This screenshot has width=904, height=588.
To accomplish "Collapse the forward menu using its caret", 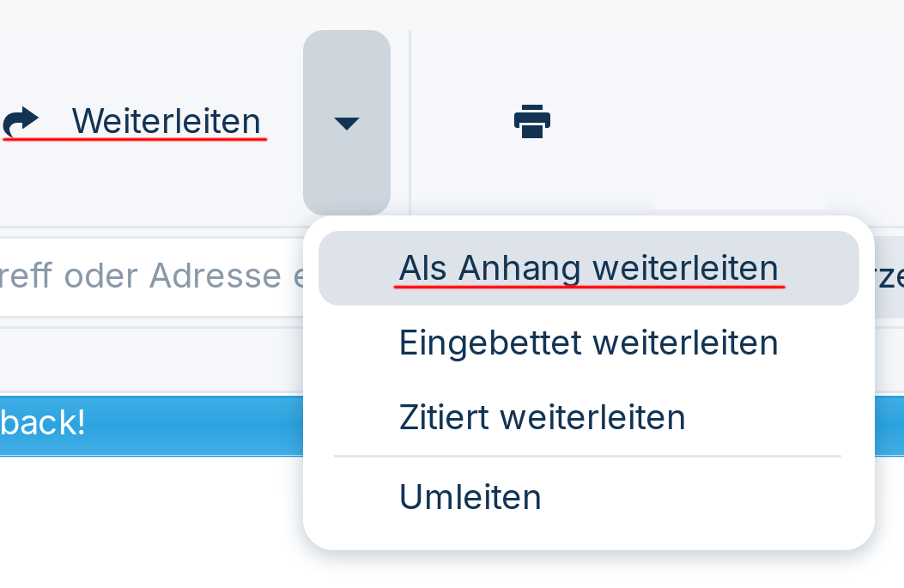I will [x=346, y=123].
